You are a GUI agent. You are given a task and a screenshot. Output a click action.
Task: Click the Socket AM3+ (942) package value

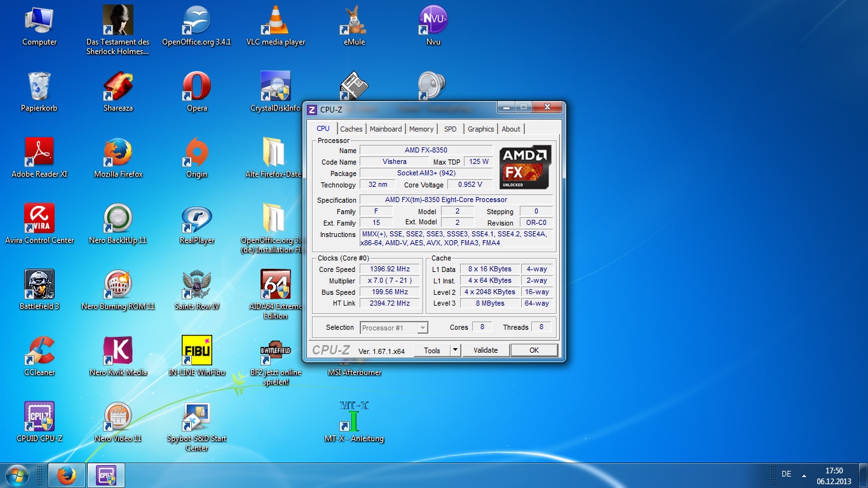tap(426, 173)
